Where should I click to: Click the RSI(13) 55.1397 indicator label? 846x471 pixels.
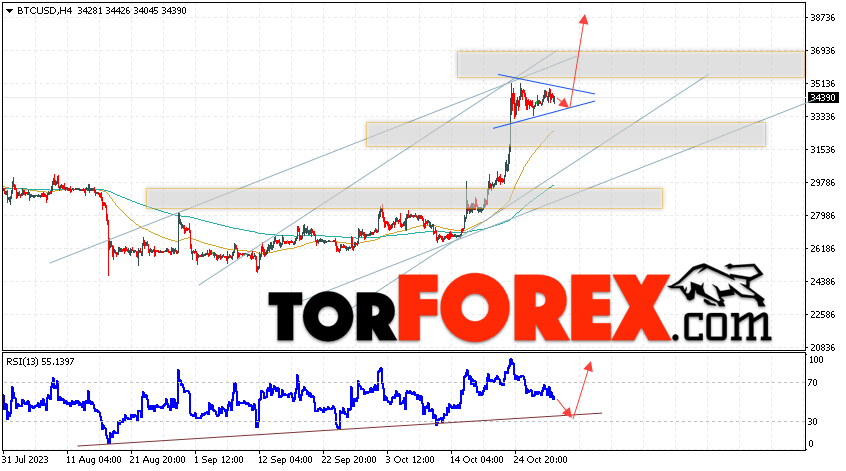(x=40, y=361)
